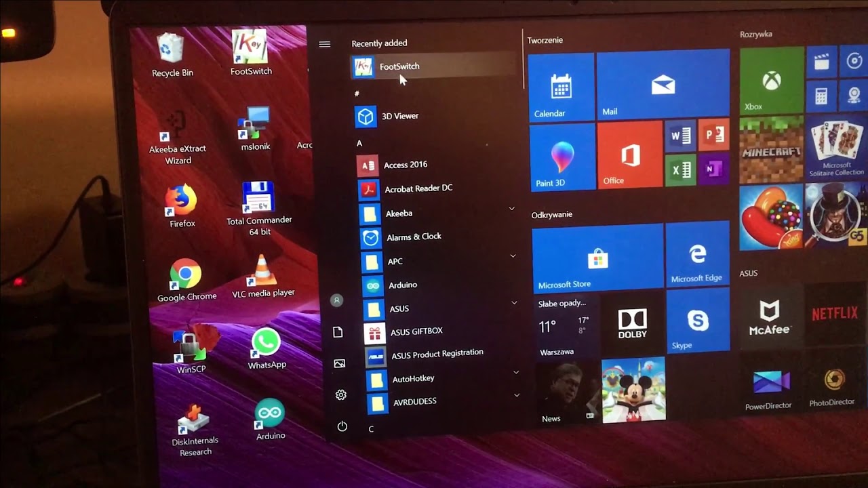Open the Word small tile
Viewport: 868px width, 488px height.
pyautogui.click(x=679, y=136)
